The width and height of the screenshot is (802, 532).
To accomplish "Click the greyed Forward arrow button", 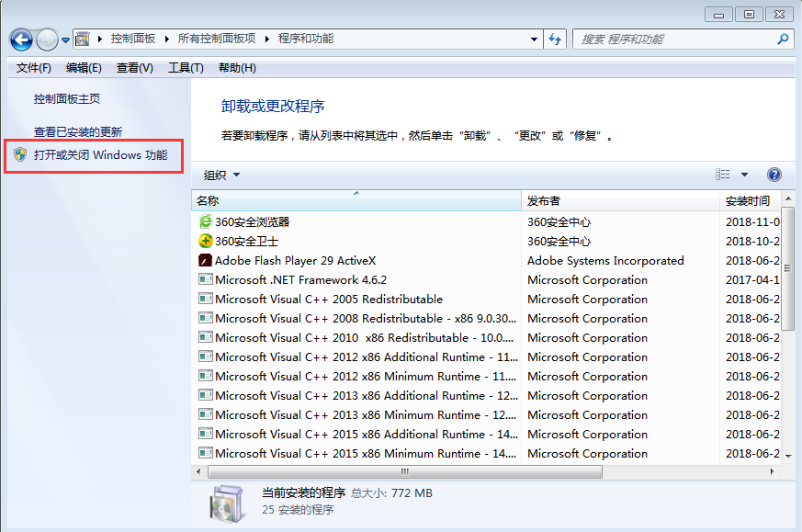I will 47,40.
